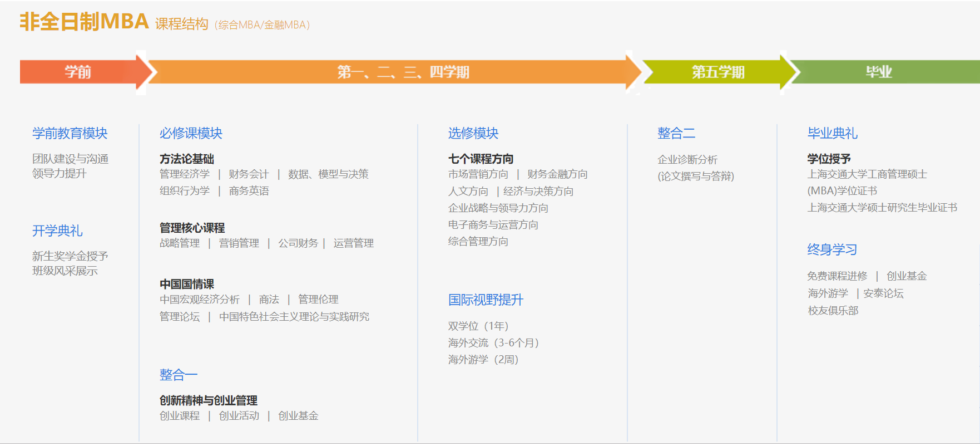Open the 必修课模块 heading
This screenshot has height=446, width=980.
191,134
